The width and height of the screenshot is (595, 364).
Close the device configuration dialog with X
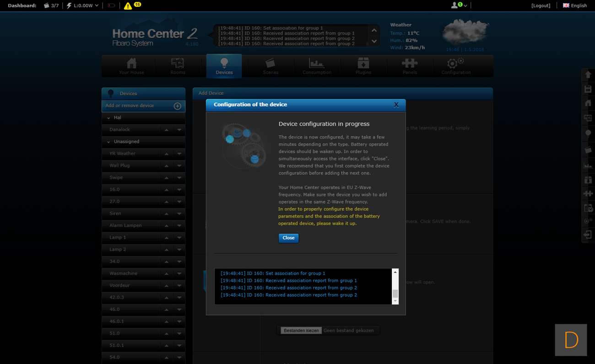click(396, 105)
